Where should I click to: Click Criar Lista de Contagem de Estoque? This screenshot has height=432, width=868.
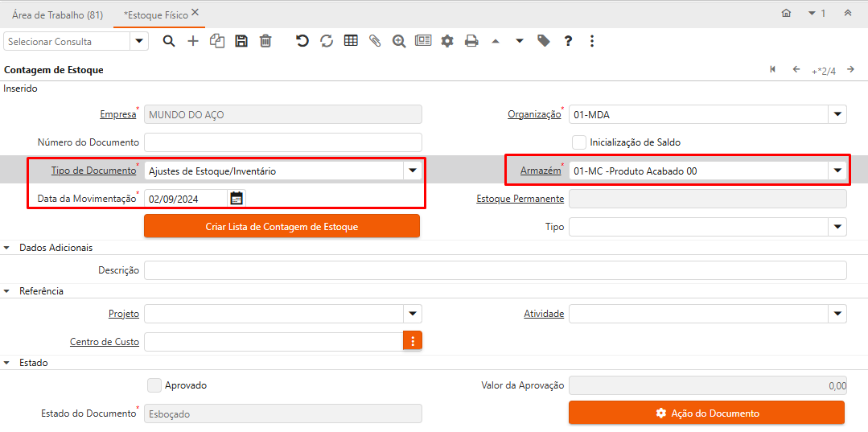click(282, 226)
